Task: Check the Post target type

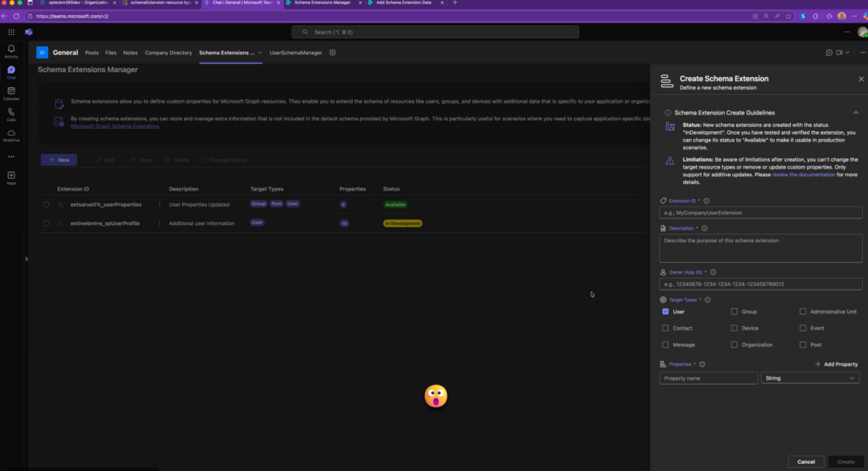Action: tap(803, 345)
